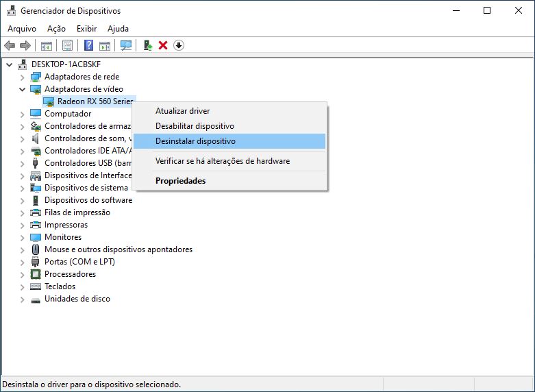Click the Controladores USB plug icon
The height and width of the screenshot is (392, 535).
tap(36, 163)
